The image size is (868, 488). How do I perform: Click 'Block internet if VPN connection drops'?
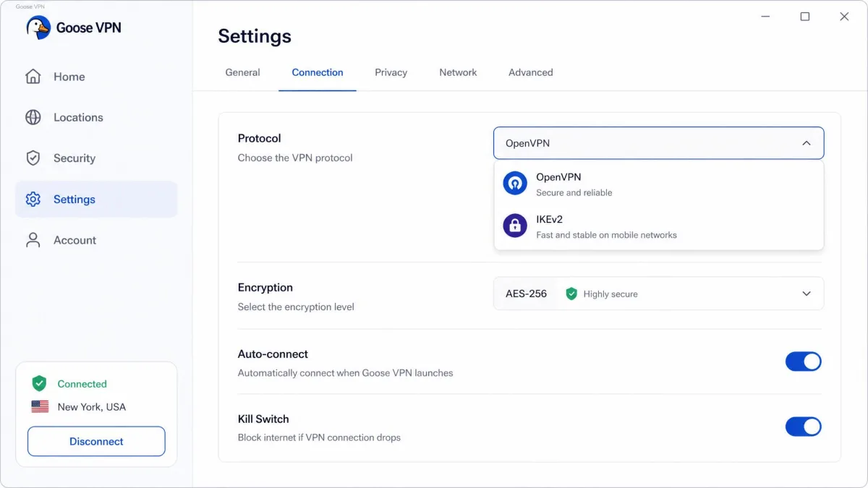click(319, 437)
